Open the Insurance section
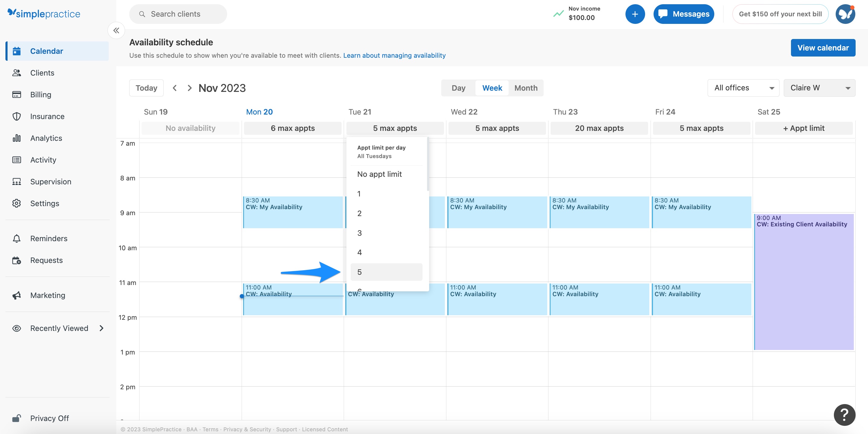Image resolution: width=868 pixels, height=434 pixels. 47,116
